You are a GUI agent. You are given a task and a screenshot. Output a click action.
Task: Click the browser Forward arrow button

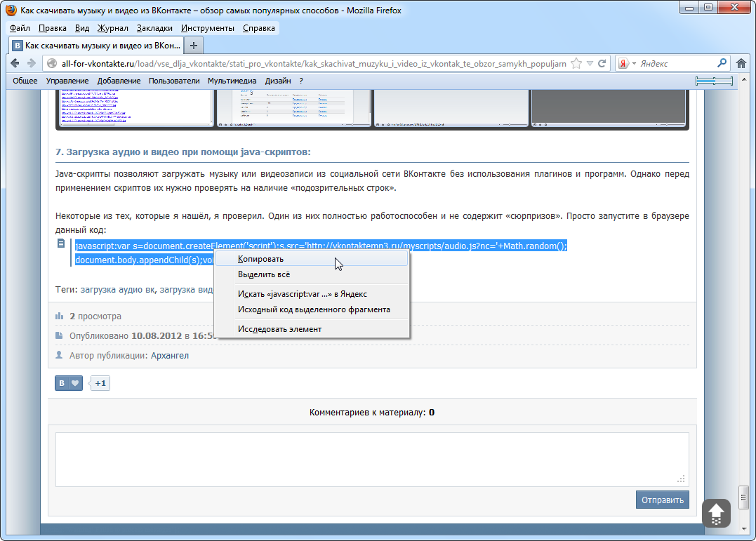coord(32,63)
